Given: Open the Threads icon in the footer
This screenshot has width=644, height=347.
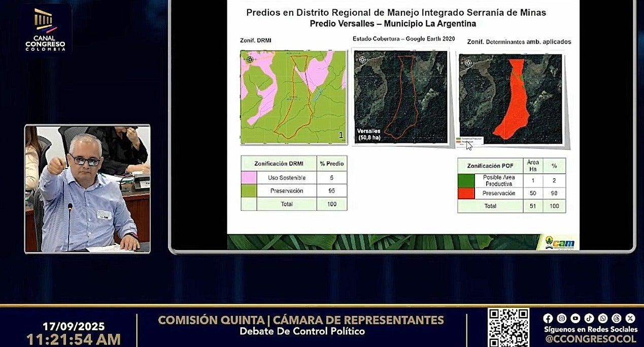Looking at the screenshot, I should click(x=616, y=318).
